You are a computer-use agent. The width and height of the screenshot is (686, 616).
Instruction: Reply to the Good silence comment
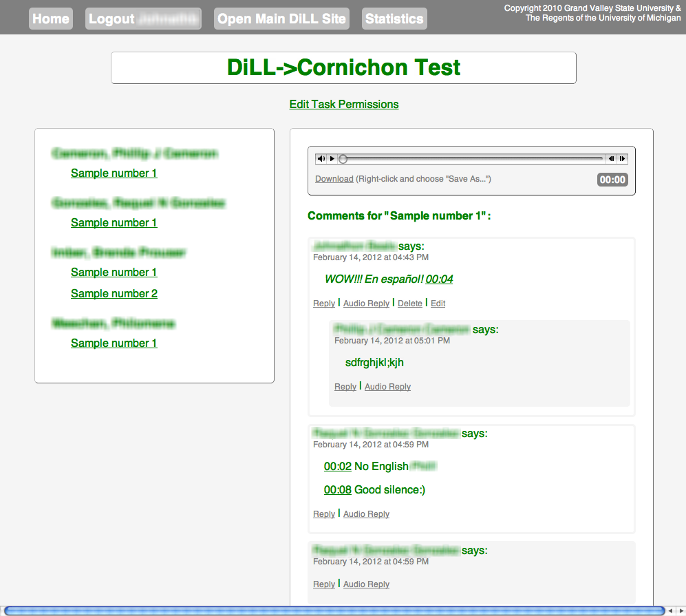(x=324, y=514)
